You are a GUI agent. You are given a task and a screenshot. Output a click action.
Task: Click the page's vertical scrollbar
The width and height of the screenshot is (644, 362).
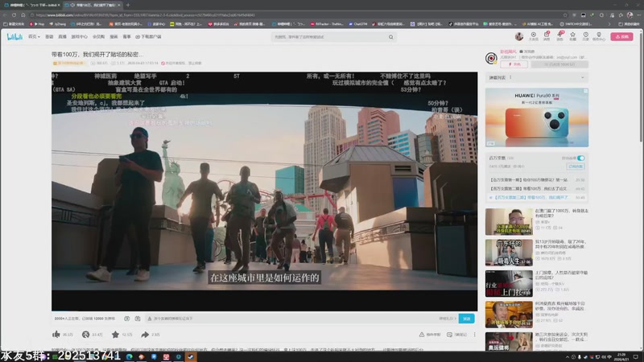[x=641, y=88]
